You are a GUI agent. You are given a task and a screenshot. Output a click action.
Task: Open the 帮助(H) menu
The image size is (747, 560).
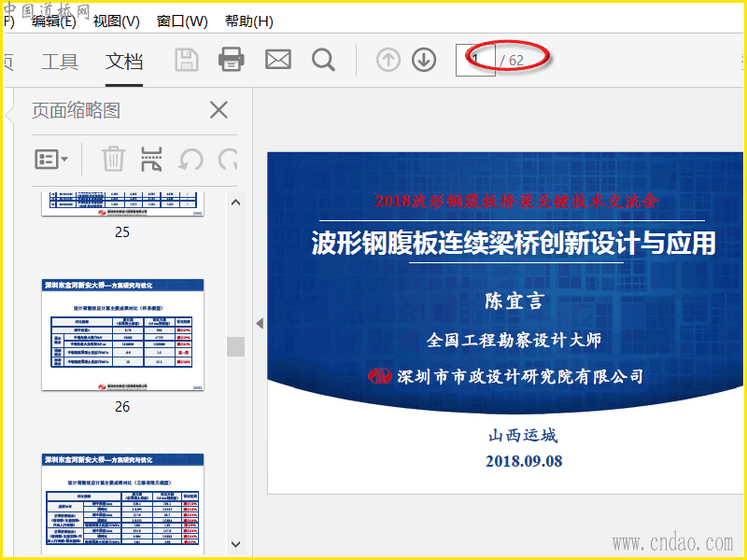coord(249,21)
